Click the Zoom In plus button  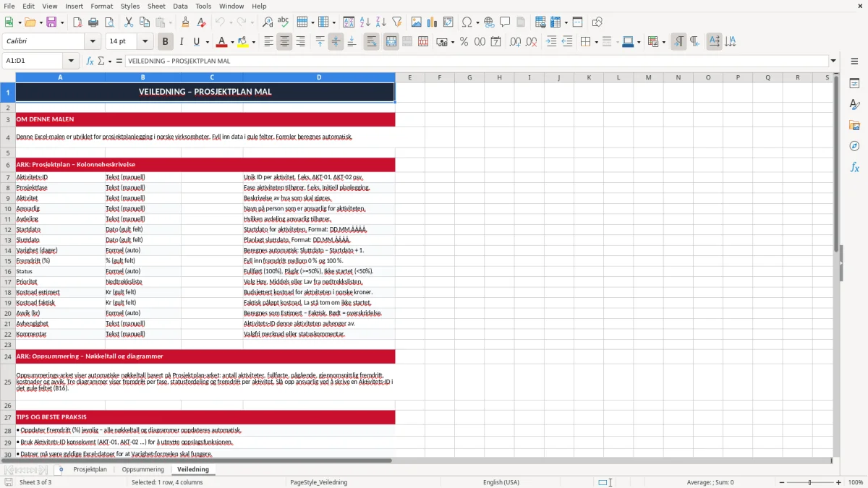[x=839, y=482]
